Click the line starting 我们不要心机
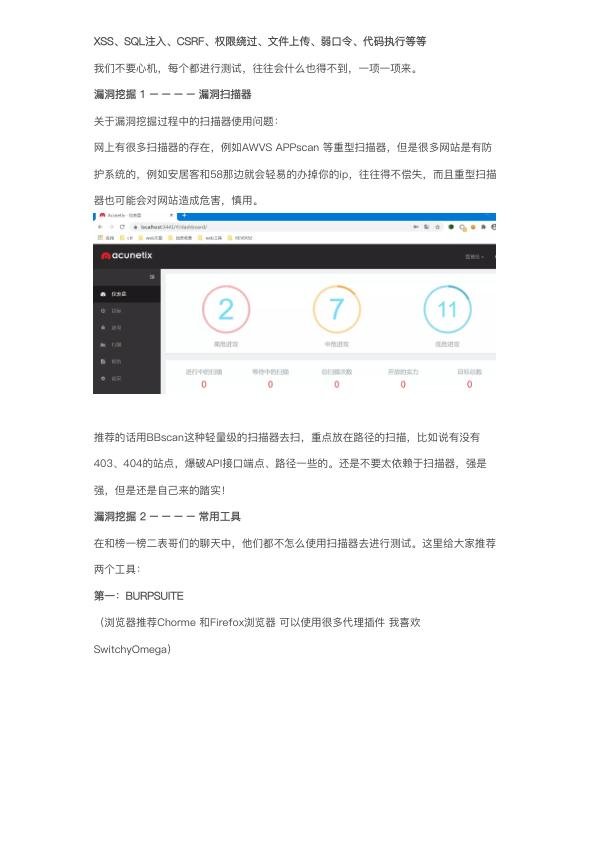595x842 pixels. (256, 68)
